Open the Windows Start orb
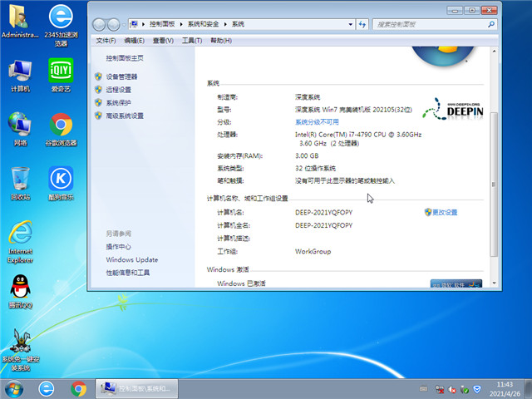The image size is (532, 399). point(14,388)
